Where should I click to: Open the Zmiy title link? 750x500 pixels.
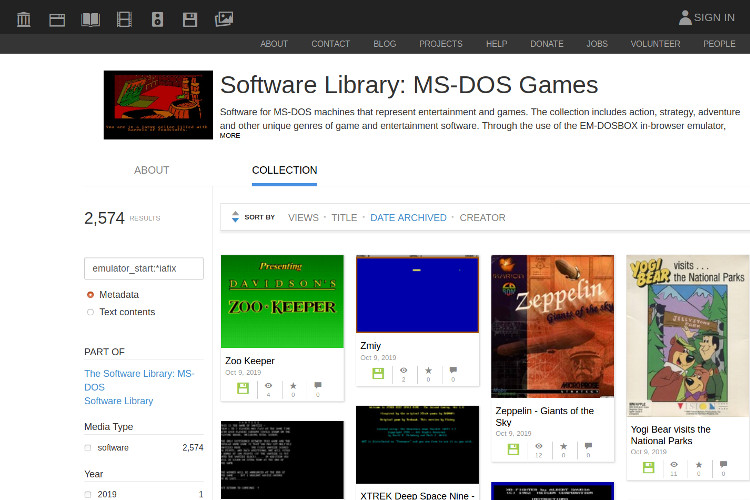(370, 345)
